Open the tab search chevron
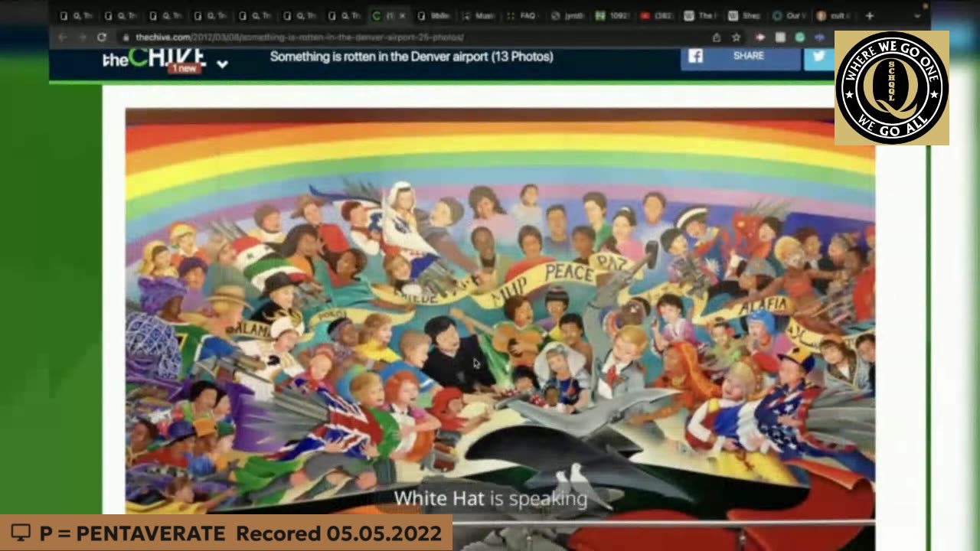Image resolution: width=980 pixels, height=551 pixels. tap(917, 15)
